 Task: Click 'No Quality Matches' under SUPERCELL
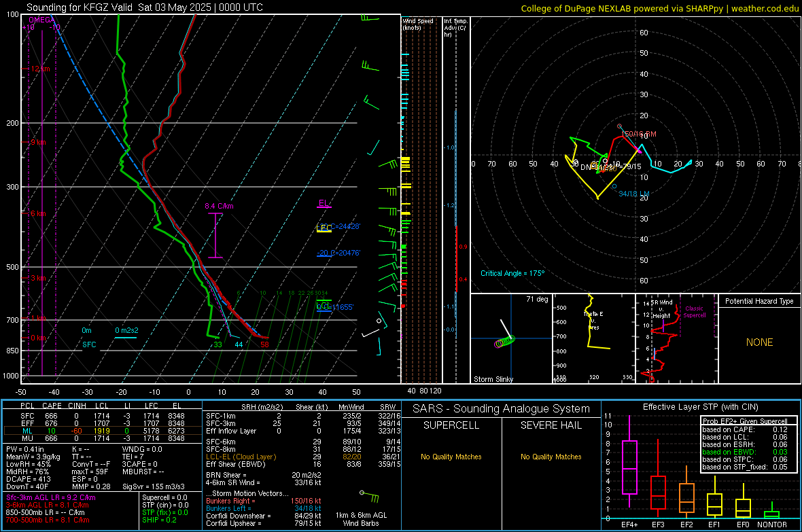[x=451, y=457]
